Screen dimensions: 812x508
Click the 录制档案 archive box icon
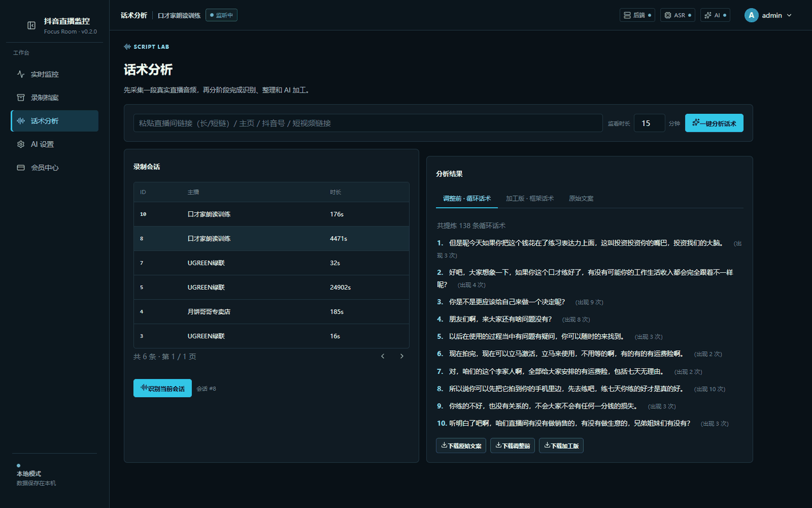click(21, 98)
